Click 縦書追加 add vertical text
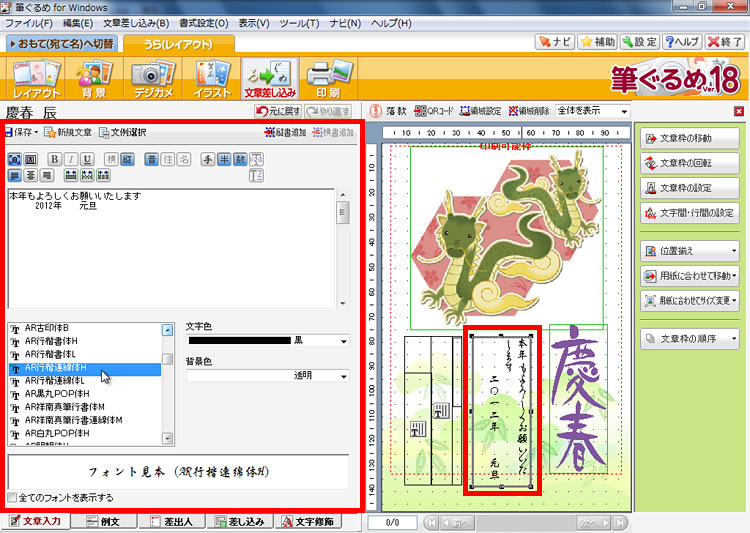The height and width of the screenshot is (533, 750). [286, 132]
